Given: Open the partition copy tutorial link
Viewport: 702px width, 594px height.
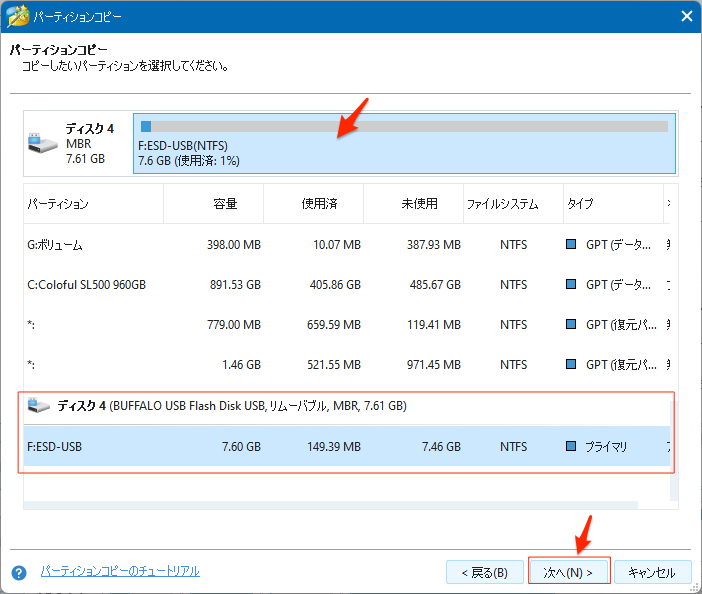Looking at the screenshot, I should (120, 571).
